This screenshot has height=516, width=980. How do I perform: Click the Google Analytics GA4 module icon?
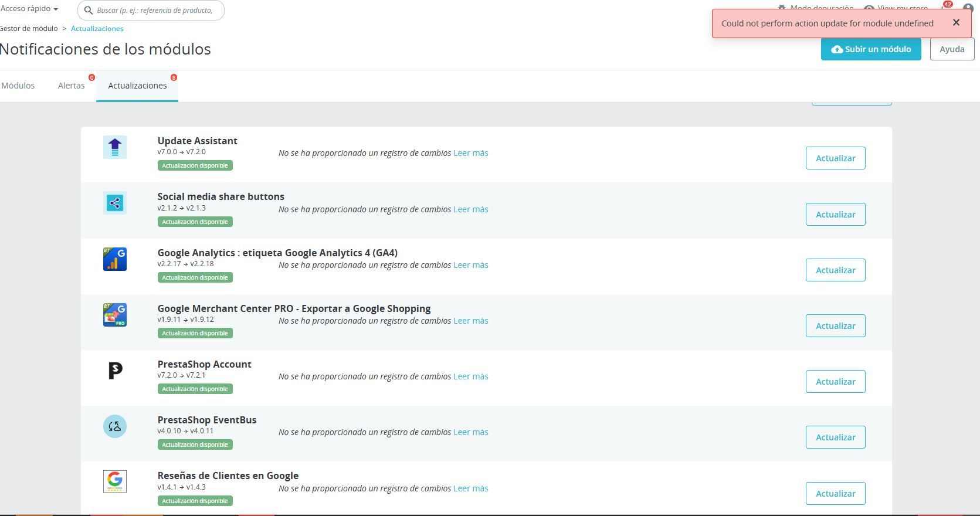115,259
